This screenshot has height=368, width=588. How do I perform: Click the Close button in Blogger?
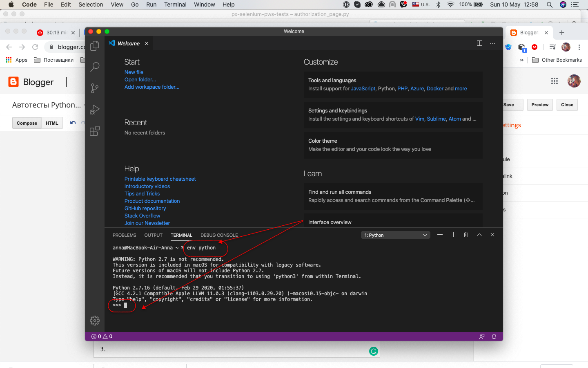pos(567,105)
